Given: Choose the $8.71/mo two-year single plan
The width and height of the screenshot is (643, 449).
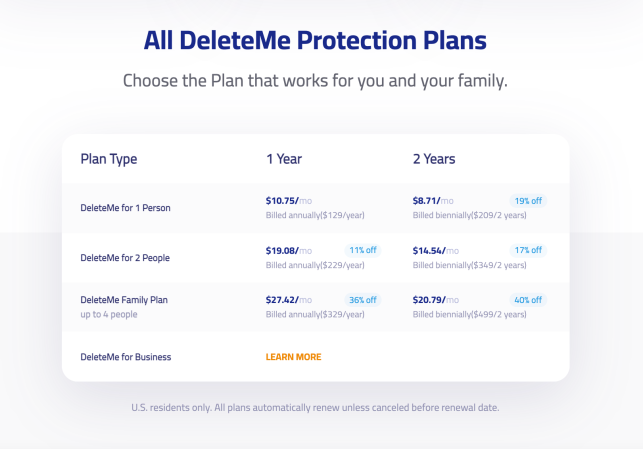Looking at the screenshot, I should point(433,201).
